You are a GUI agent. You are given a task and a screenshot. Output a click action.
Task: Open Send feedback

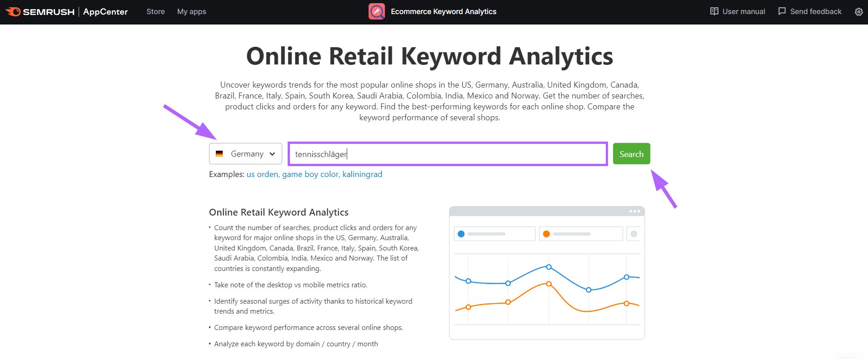point(816,11)
